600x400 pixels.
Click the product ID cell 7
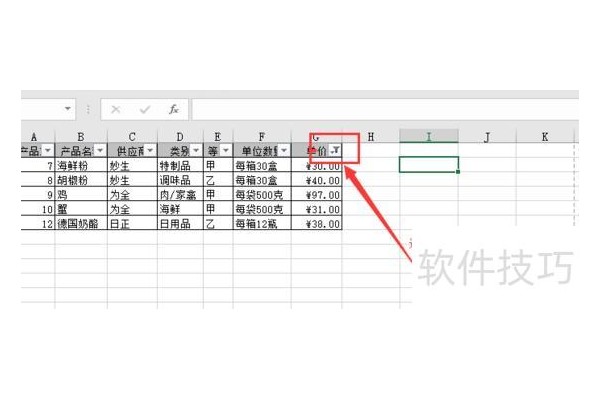38,165
